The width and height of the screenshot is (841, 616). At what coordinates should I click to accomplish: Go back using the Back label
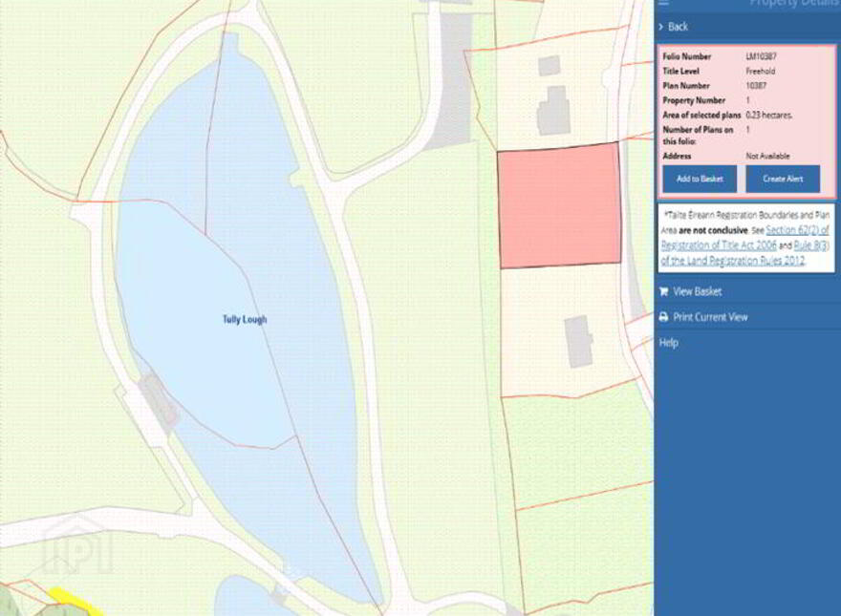click(x=678, y=27)
